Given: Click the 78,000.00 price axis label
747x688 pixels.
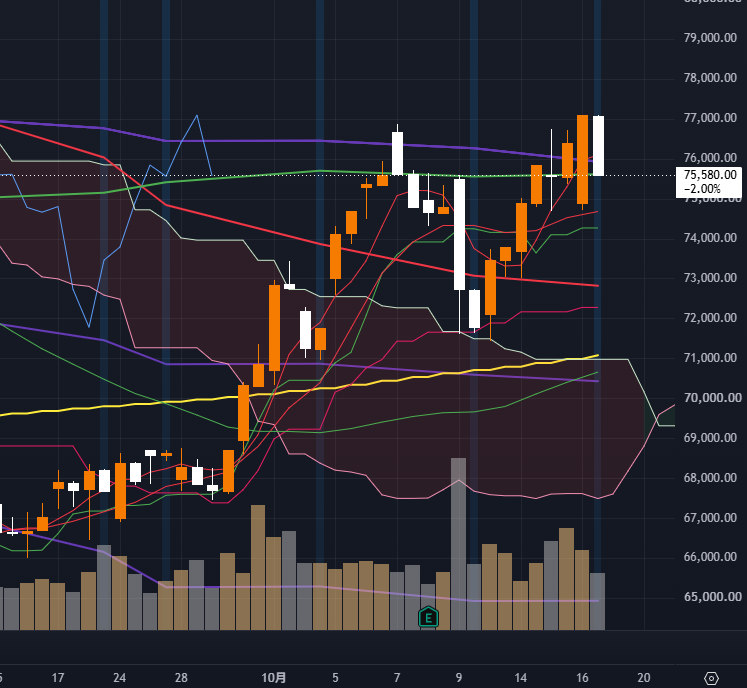Looking at the screenshot, I should pos(710,78).
